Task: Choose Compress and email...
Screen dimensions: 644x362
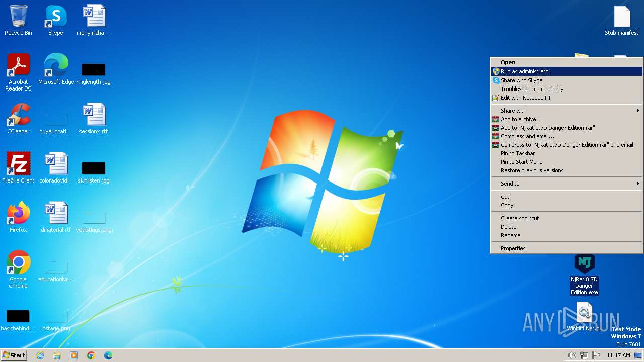Action: (567, 136)
